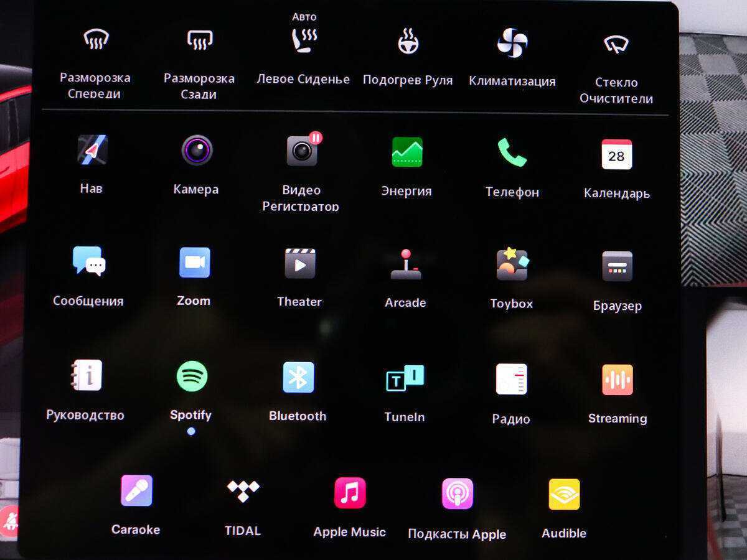Launch the Spotify app

192,376
